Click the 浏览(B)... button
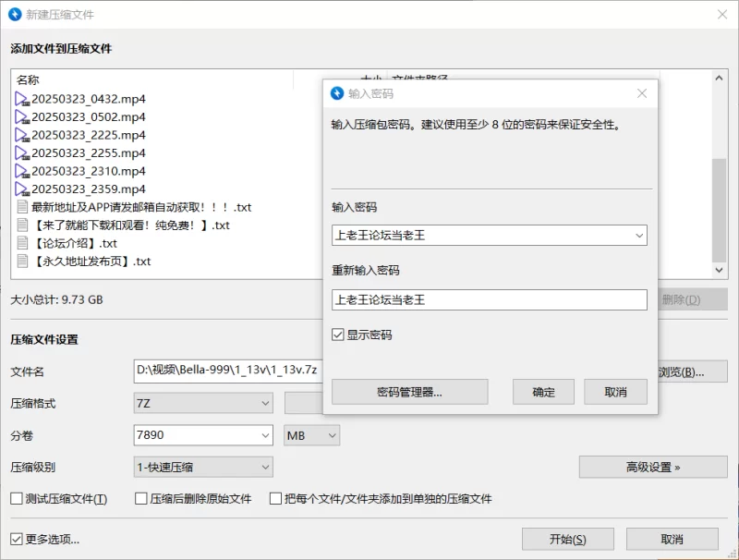 [x=693, y=371]
